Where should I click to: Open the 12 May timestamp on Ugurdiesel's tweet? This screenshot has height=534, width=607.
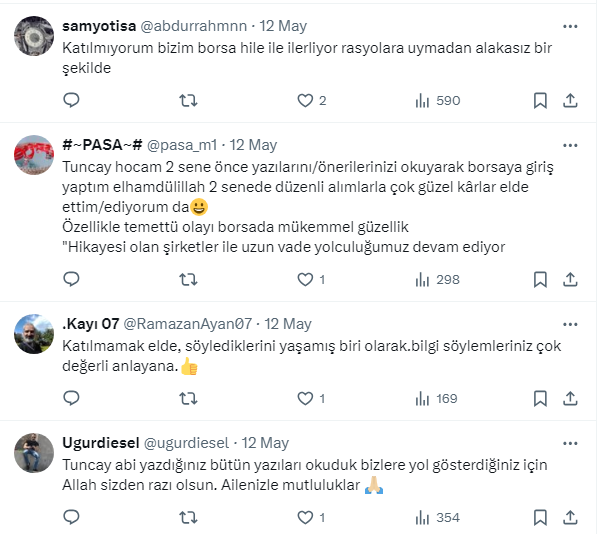[266, 442]
